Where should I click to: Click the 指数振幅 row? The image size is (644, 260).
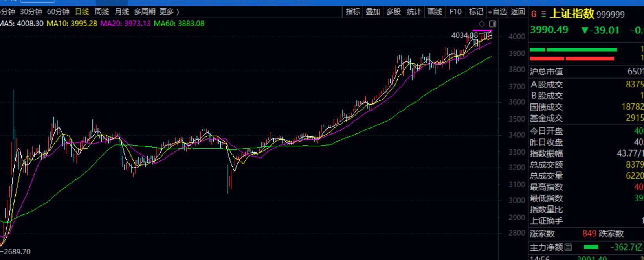587,153
